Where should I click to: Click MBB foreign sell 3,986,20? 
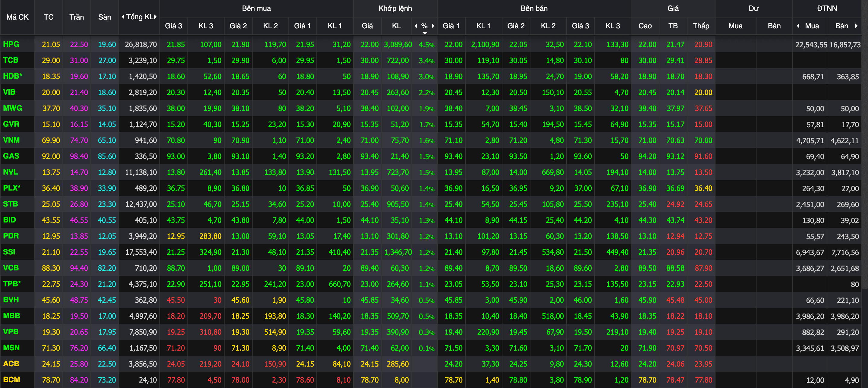click(x=845, y=316)
